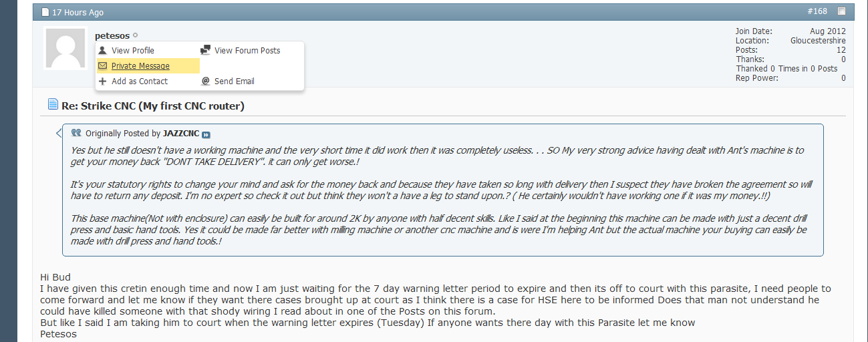Click the Send Email at-sign icon
868x342 pixels.
[x=206, y=81]
